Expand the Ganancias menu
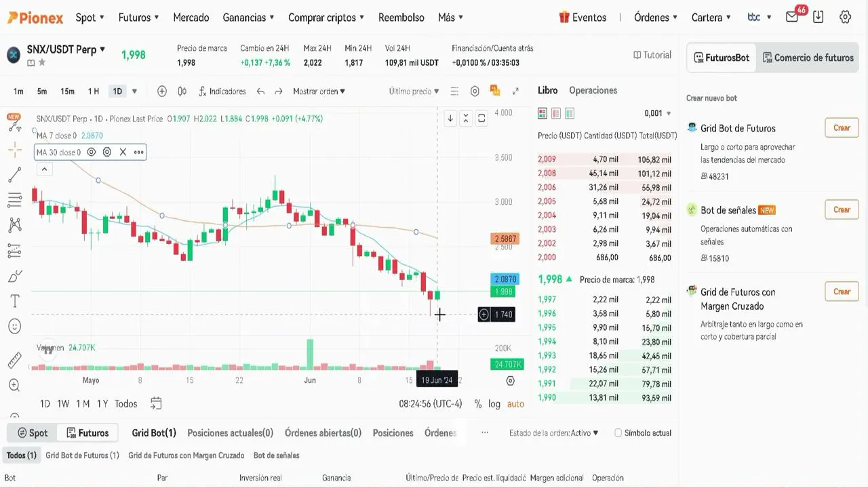 tap(248, 18)
